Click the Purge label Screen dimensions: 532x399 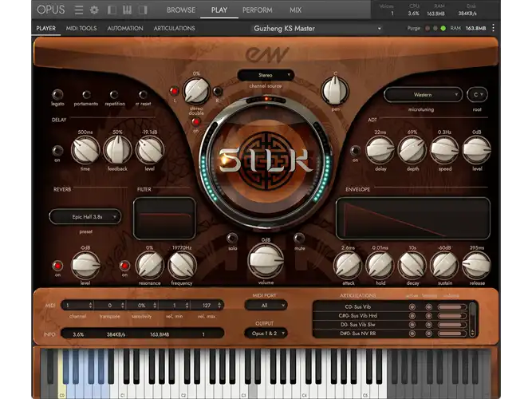pos(414,28)
